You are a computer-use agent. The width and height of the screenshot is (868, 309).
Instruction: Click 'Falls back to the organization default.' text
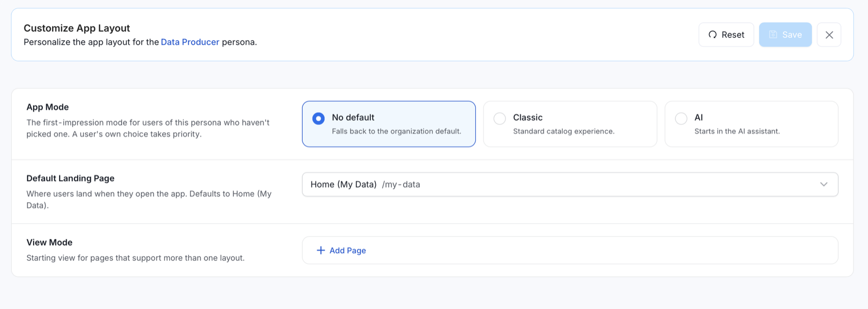point(397,131)
